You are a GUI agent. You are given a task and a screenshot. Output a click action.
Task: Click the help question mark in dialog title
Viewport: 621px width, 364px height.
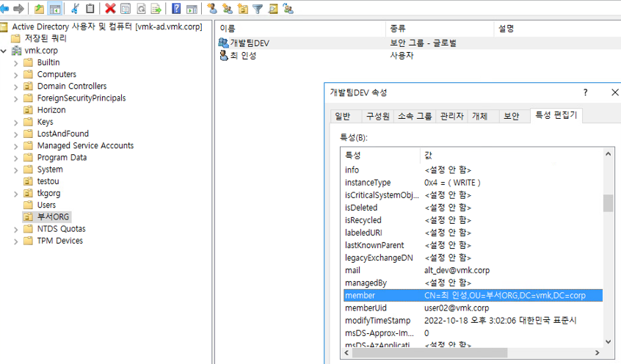point(585,92)
